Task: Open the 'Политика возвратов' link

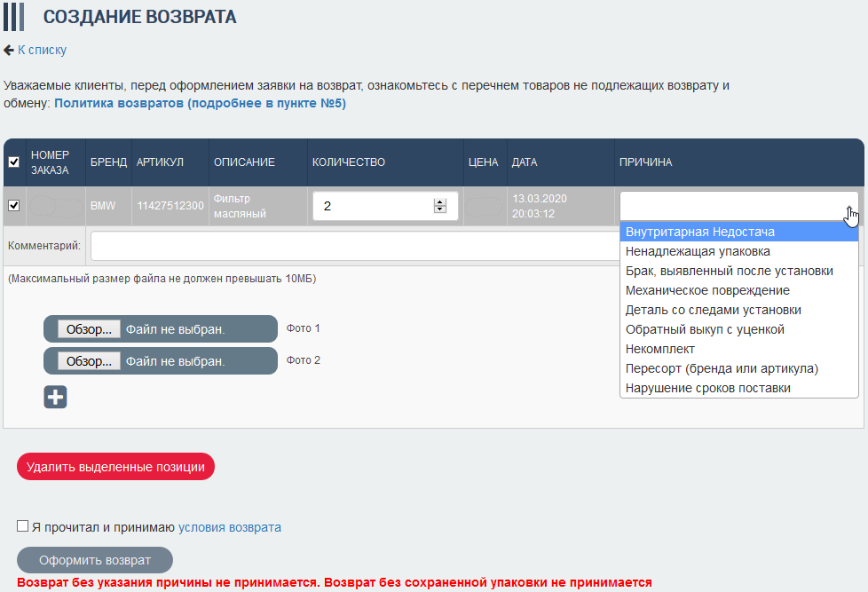Action: click(x=200, y=104)
